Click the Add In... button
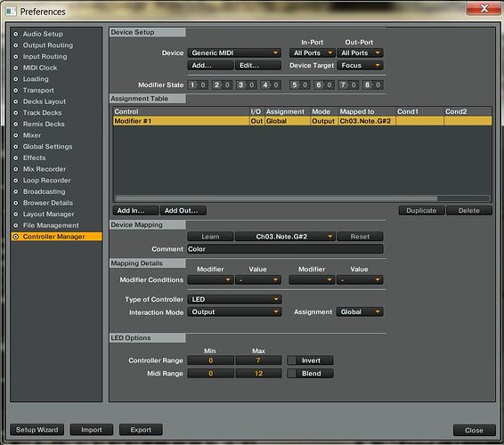 135,210
